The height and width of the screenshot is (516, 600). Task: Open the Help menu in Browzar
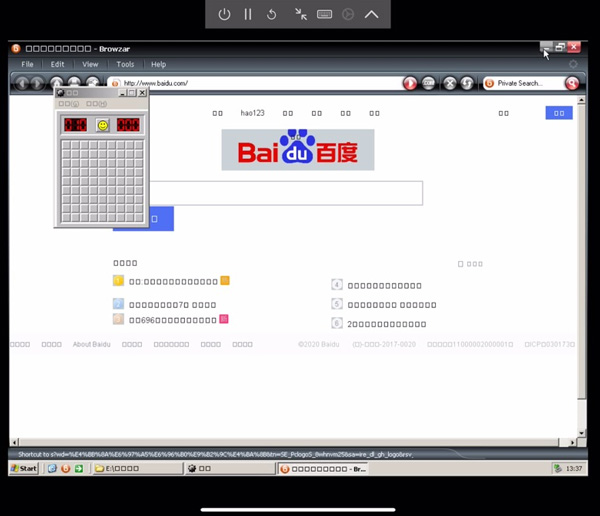(158, 64)
